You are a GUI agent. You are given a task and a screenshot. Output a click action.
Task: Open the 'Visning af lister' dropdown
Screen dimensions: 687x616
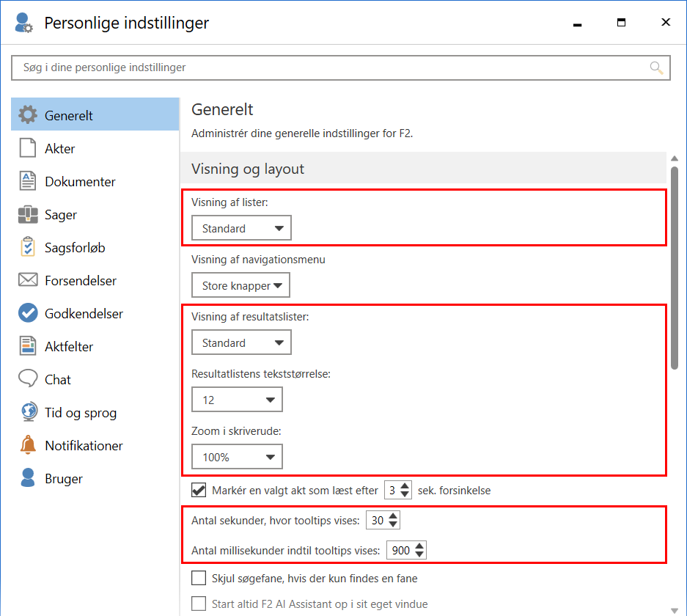tap(241, 228)
